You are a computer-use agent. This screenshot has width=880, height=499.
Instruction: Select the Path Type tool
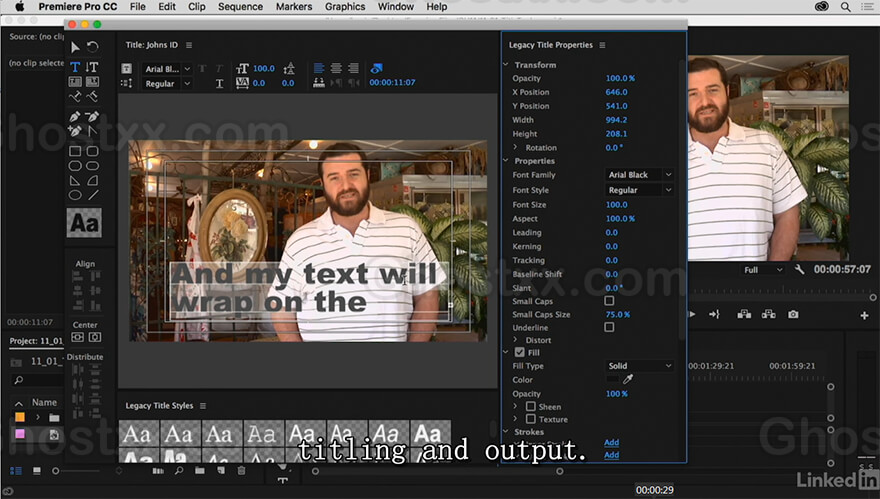click(75, 97)
